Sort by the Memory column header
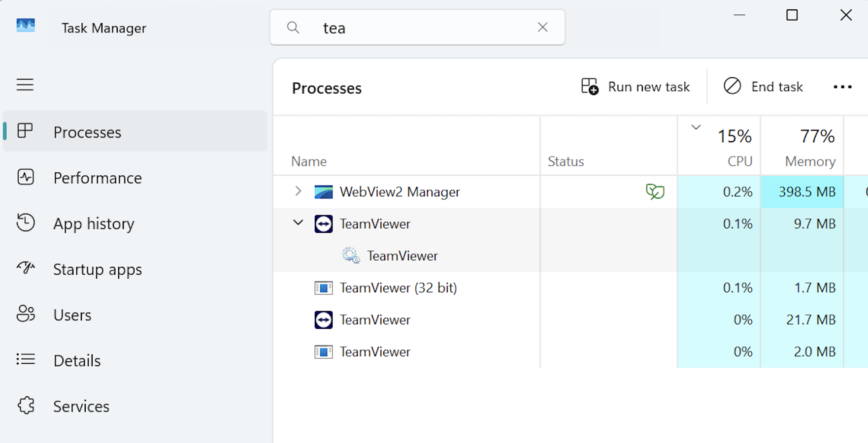The width and height of the screenshot is (868, 443). (802, 146)
